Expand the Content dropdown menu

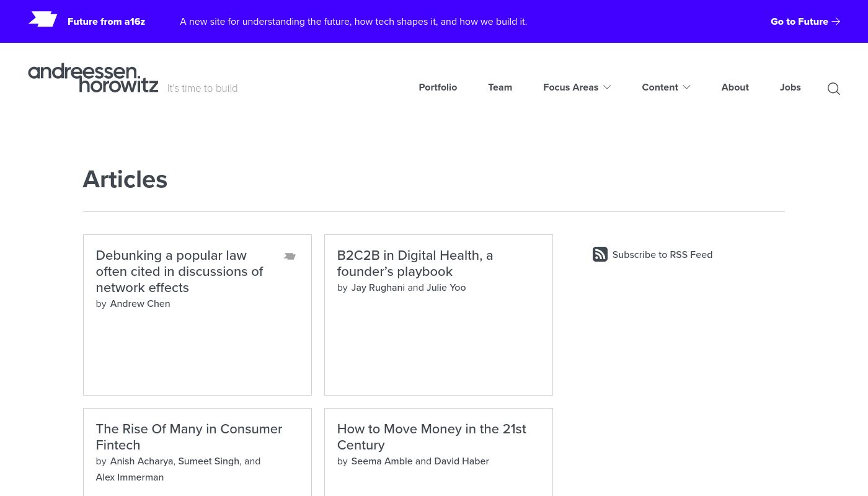[x=660, y=87]
